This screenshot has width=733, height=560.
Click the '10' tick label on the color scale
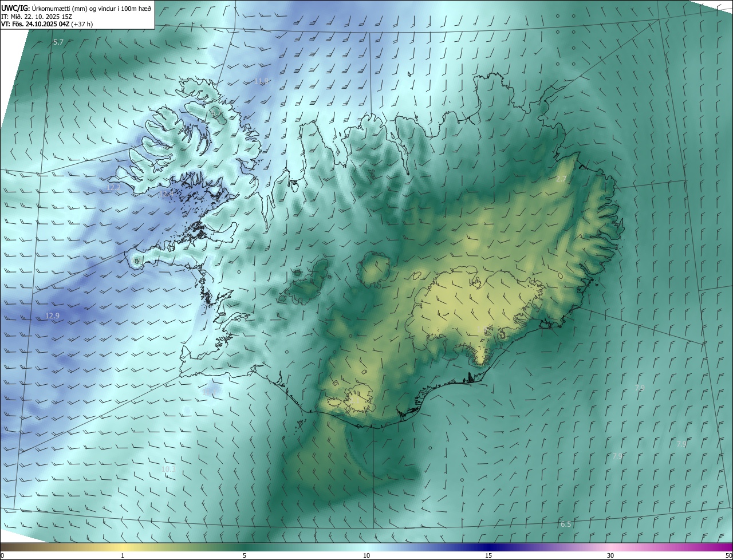366,555
